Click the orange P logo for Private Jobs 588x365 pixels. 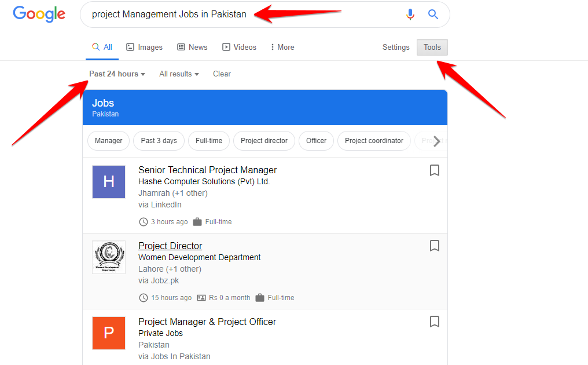click(109, 333)
